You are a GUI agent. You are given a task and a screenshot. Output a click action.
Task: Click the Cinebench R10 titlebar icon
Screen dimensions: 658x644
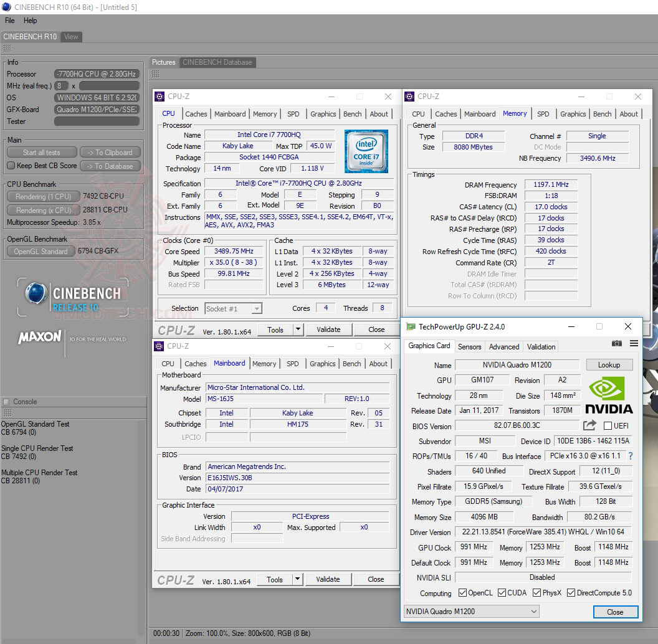coord(6,6)
